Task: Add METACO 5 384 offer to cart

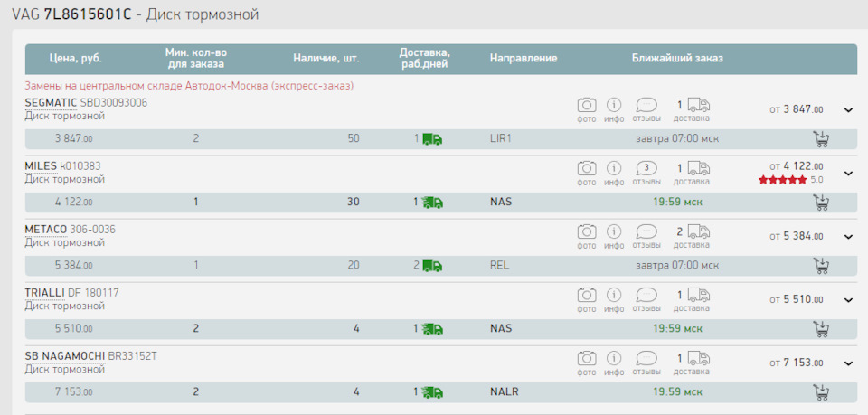Action: 821,266
